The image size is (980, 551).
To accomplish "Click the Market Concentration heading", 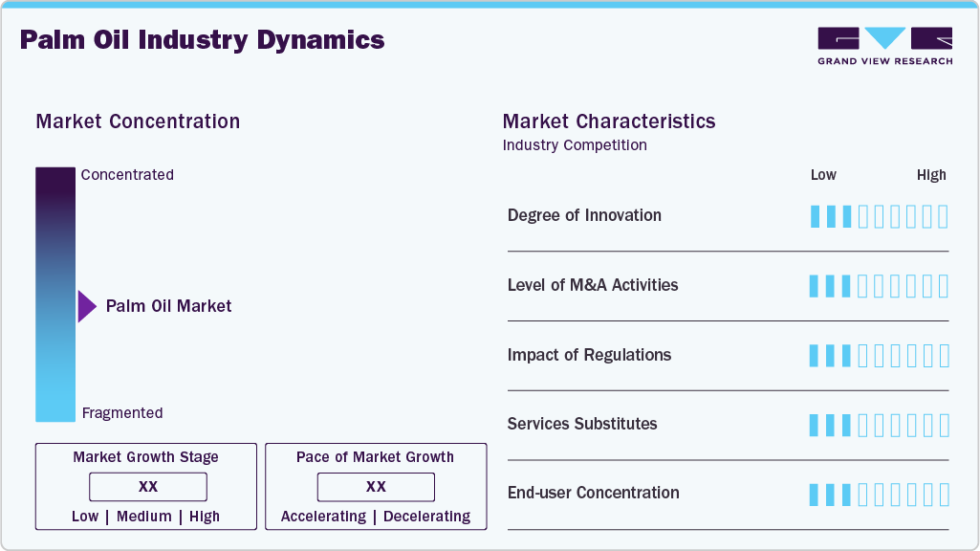I will pyautogui.click(x=138, y=121).
